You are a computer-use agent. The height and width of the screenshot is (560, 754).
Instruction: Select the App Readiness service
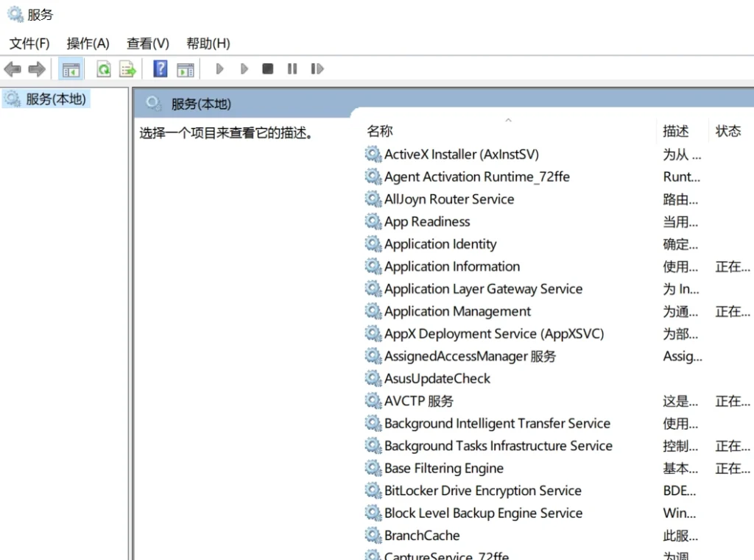[x=427, y=221]
